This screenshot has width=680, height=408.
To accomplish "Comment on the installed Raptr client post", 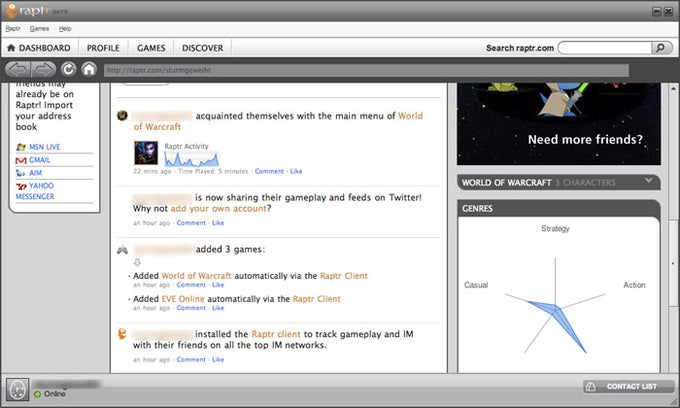I will click(191, 359).
